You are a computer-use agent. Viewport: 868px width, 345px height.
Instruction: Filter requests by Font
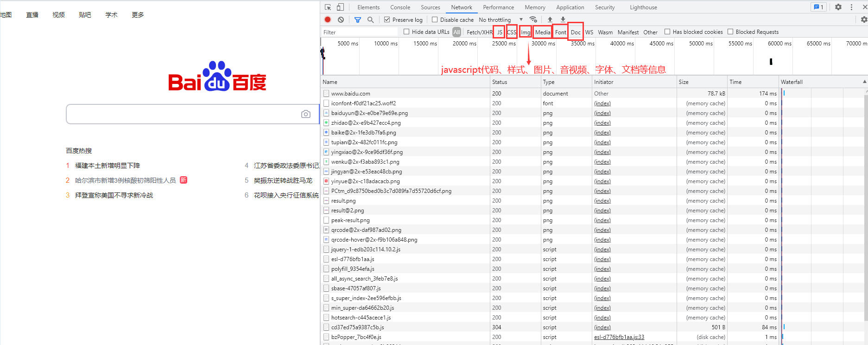(560, 32)
